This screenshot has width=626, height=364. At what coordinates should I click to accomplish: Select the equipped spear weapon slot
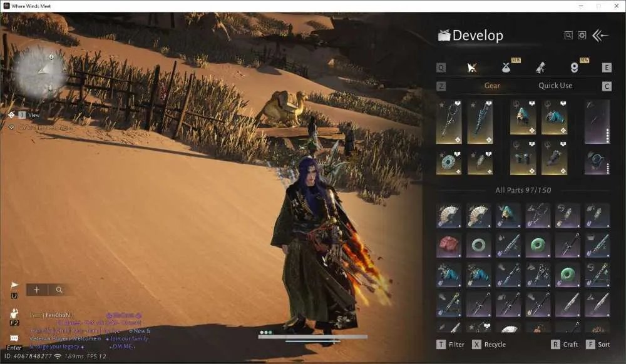pyautogui.click(x=449, y=122)
